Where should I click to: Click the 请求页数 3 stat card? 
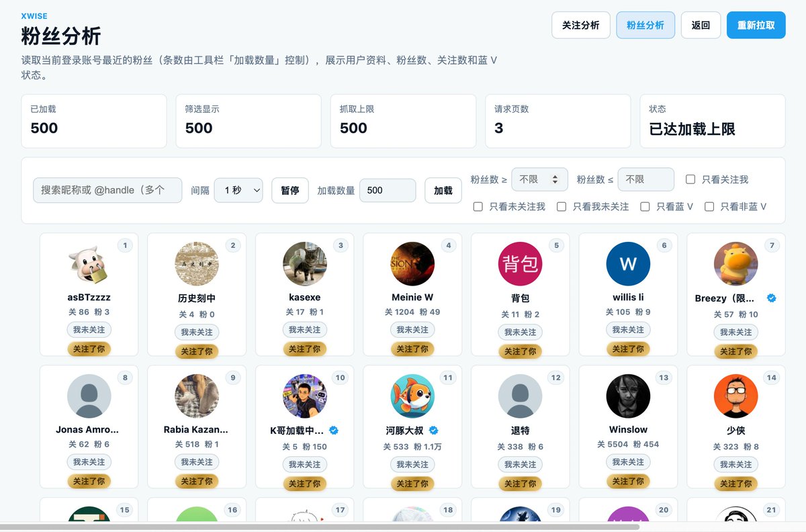click(x=557, y=121)
